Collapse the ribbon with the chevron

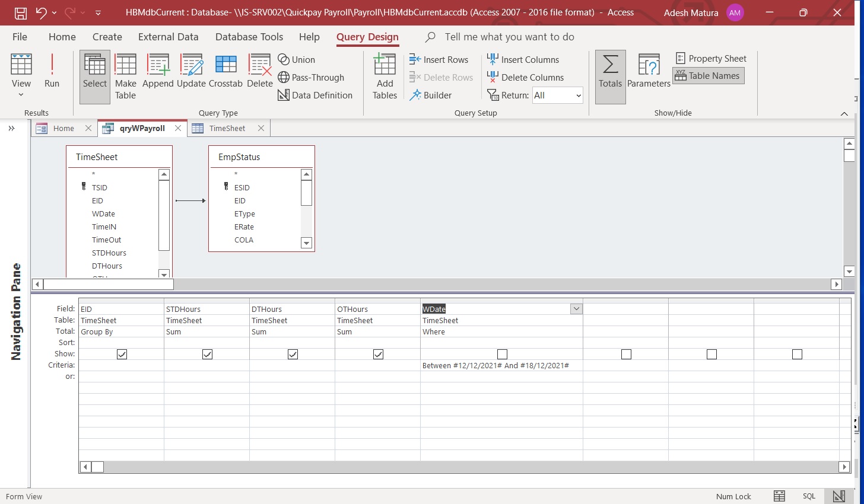pyautogui.click(x=844, y=113)
